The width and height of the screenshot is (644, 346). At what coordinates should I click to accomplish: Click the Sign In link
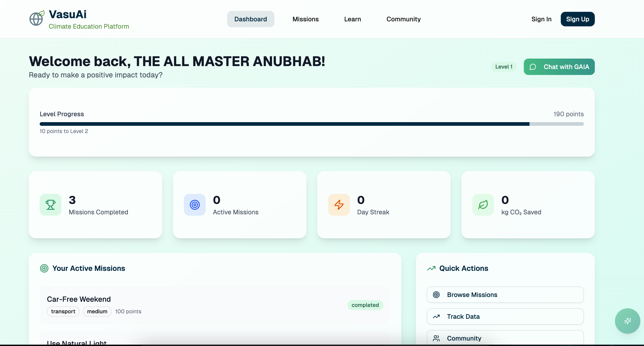[541, 19]
